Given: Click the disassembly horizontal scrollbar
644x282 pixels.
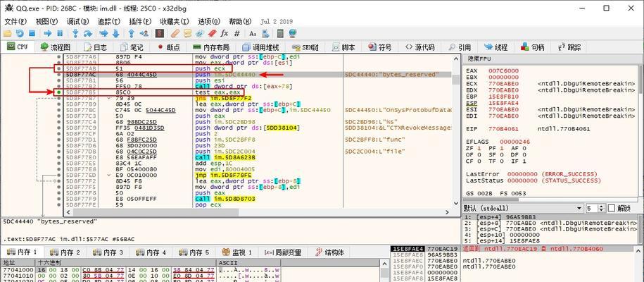Looking at the screenshot, I should click(260, 212).
